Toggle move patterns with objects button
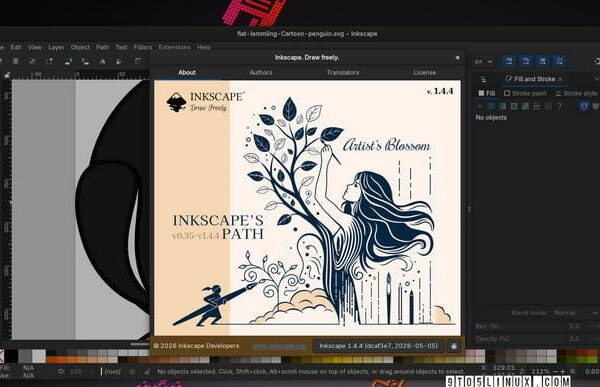This screenshot has height=387, width=600. 559,61
